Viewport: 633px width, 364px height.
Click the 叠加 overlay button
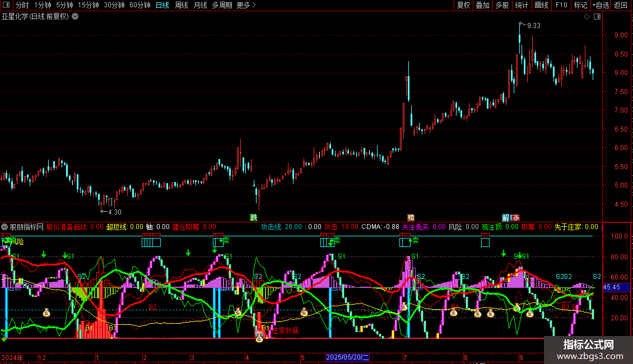pyautogui.click(x=483, y=5)
